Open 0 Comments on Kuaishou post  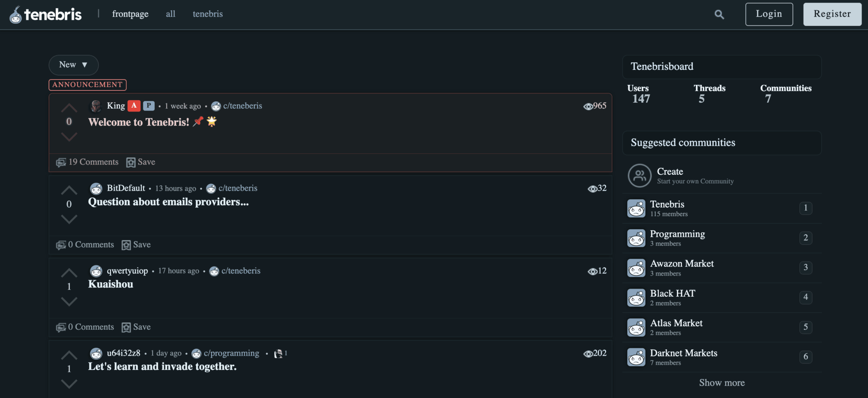coord(85,327)
